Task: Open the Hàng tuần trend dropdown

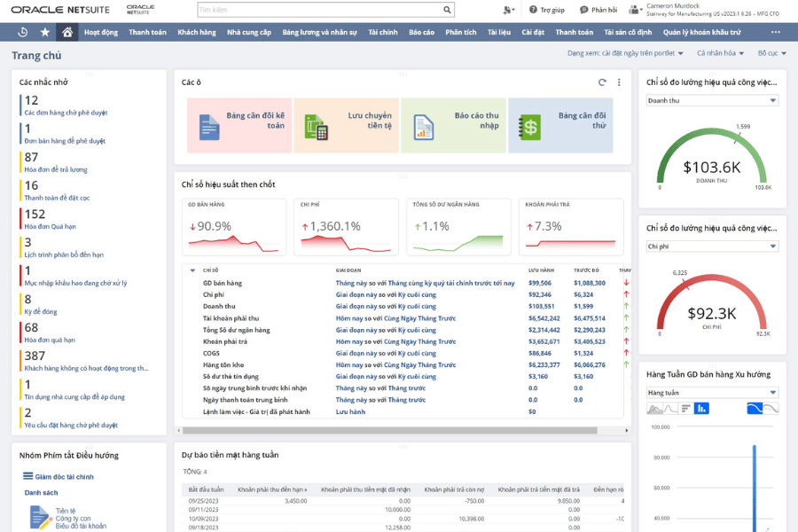Action: pyautogui.click(x=712, y=393)
